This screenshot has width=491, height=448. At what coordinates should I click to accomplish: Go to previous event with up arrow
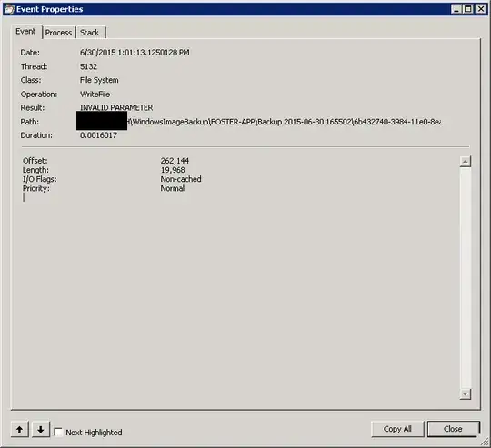[20, 429]
